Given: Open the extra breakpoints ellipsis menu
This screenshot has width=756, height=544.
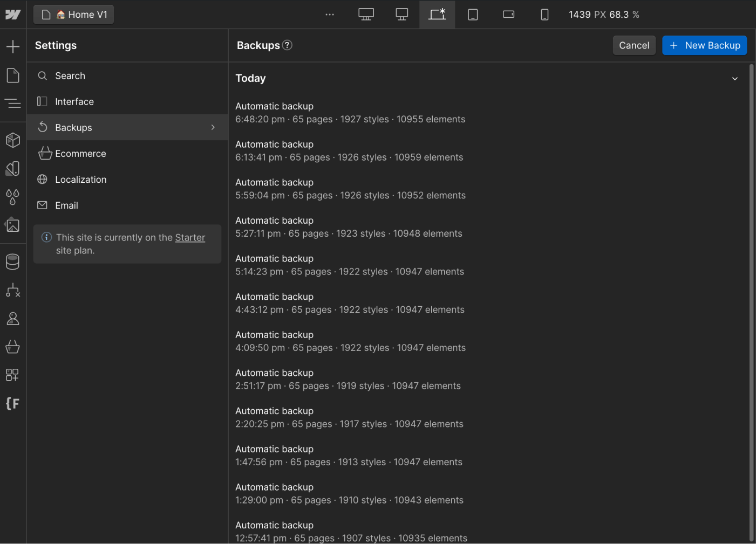Looking at the screenshot, I should pyautogui.click(x=329, y=15).
